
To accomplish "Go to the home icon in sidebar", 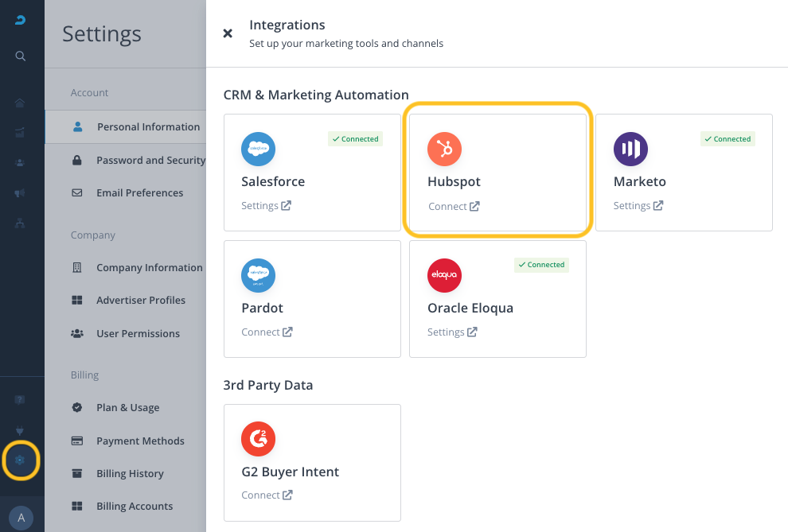I will [21, 103].
